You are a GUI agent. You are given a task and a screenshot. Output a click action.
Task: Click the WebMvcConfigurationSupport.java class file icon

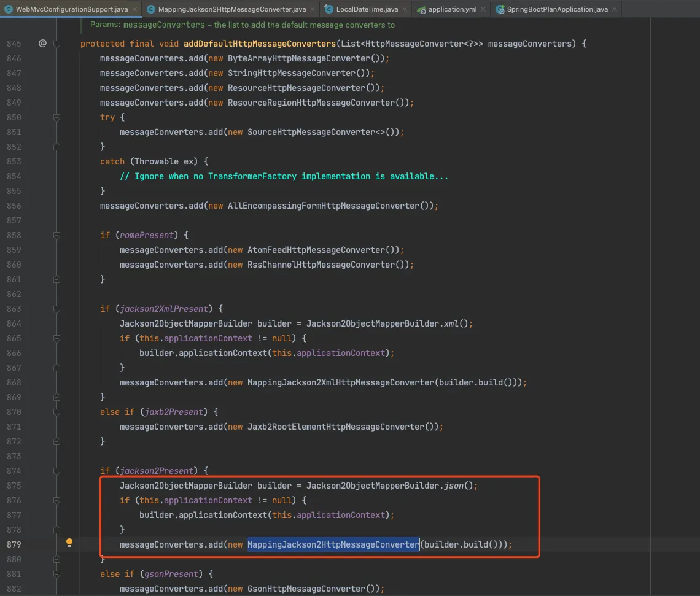click(9, 10)
